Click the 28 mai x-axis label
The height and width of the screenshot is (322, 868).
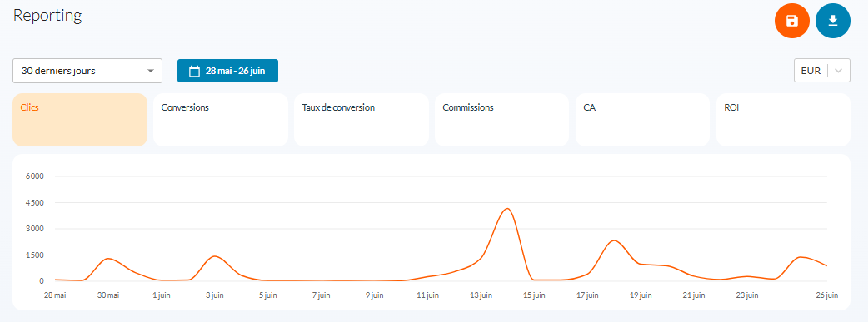55,295
